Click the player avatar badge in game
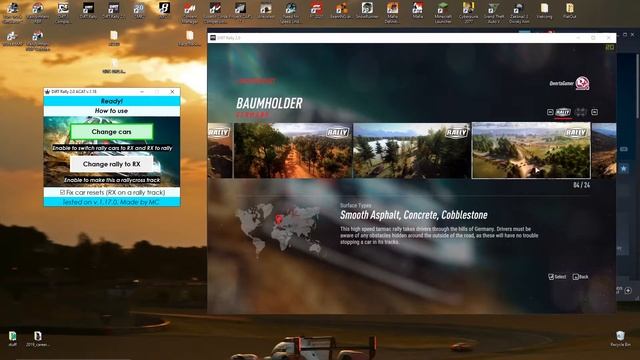Image resolution: width=640 pixels, height=360 pixels. tap(582, 83)
